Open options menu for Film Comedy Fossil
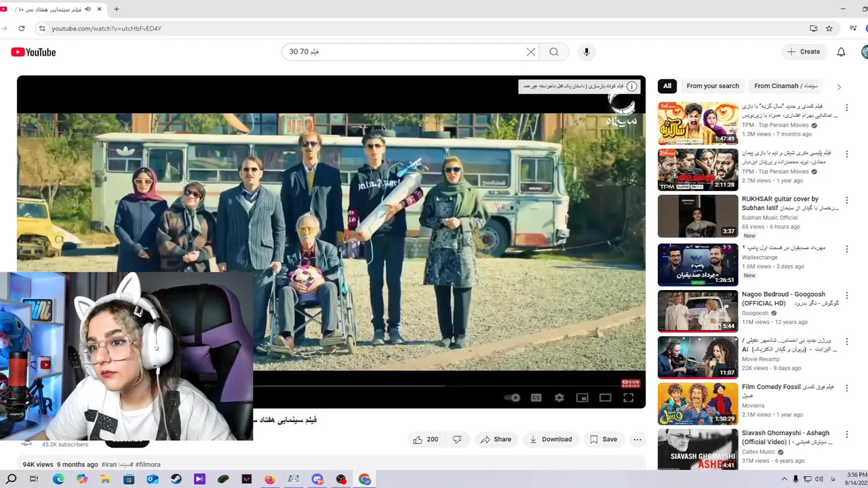868x488 pixels. (x=846, y=388)
